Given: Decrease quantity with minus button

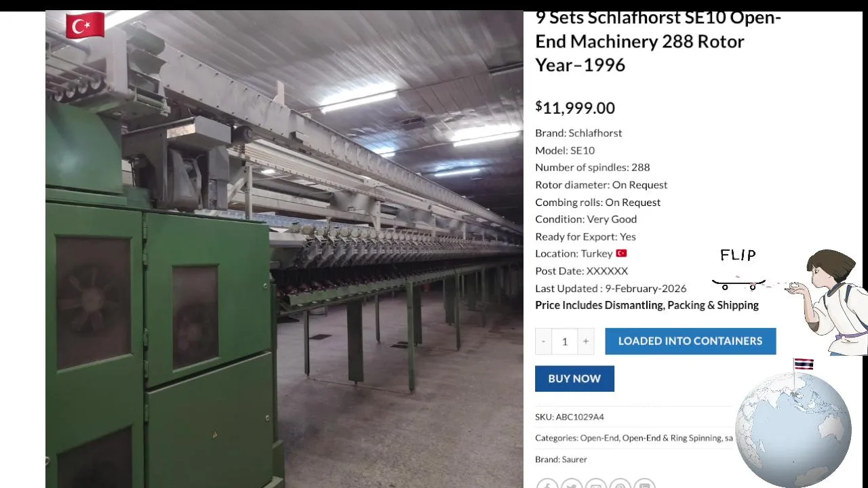Looking at the screenshot, I should 543,341.
